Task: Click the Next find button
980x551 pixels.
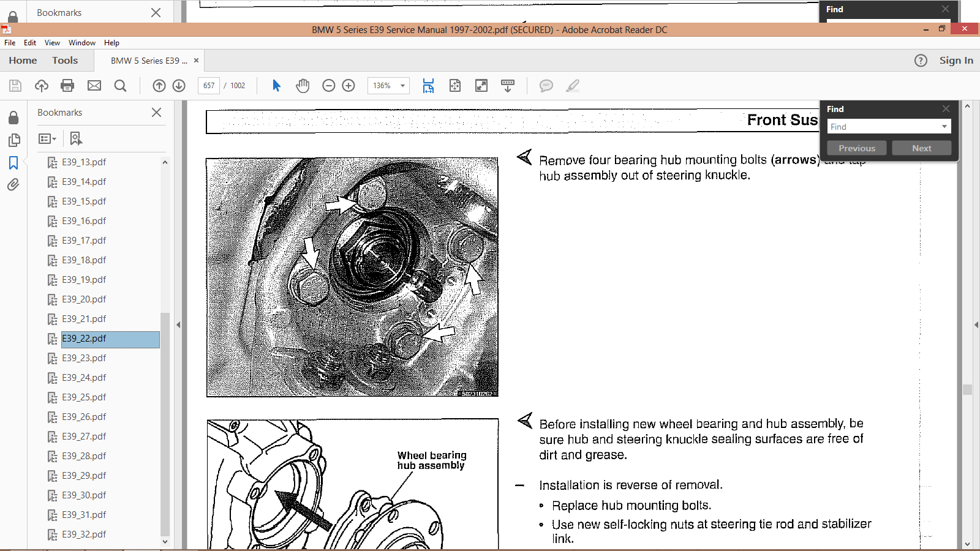Action: tap(922, 148)
